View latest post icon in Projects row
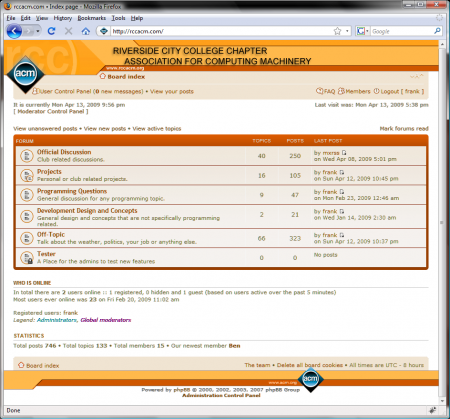450x419 pixels. point(342,172)
